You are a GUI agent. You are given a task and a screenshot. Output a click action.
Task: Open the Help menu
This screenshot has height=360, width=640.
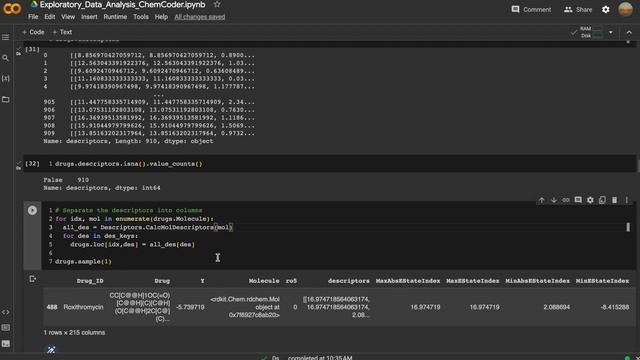tap(161, 17)
